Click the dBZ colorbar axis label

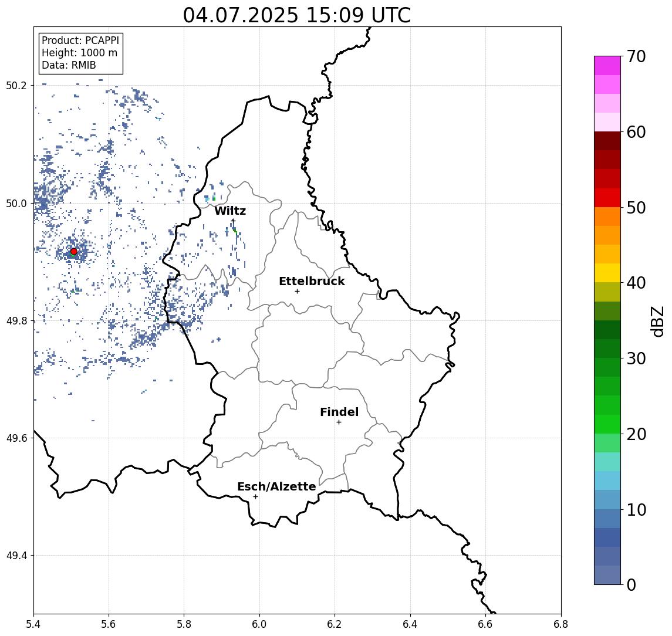[657, 322]
